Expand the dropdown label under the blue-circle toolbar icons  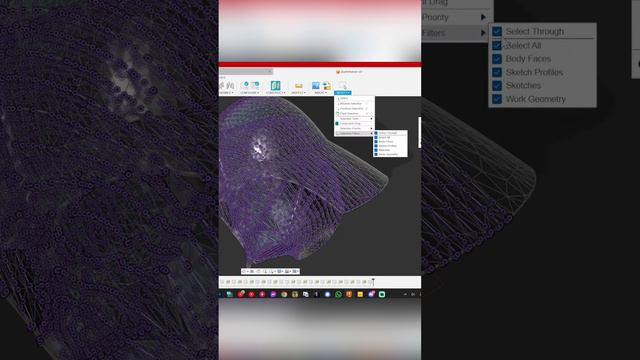pyautogui.click(x=250, y=93)
